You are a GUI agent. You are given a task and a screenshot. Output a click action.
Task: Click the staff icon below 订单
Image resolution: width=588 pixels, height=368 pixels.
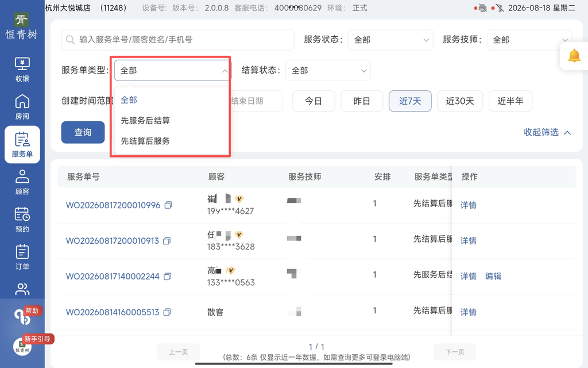[x=22, y=289]
